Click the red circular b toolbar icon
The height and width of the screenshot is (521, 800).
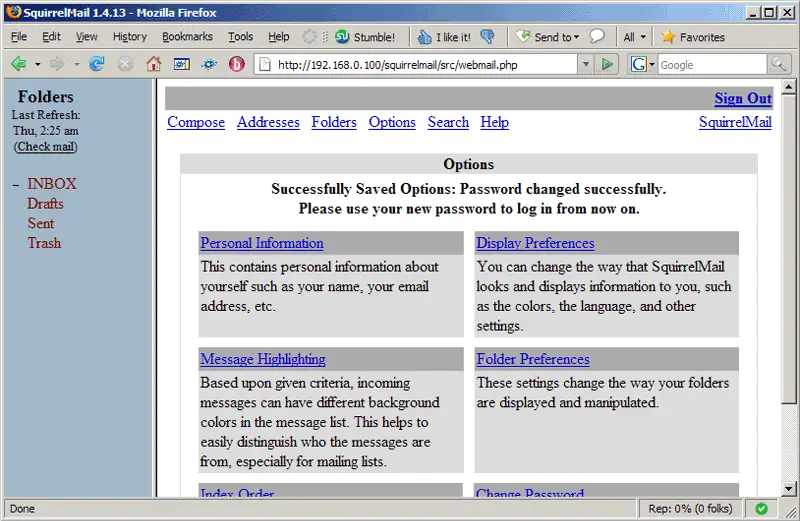pos(236,64)
